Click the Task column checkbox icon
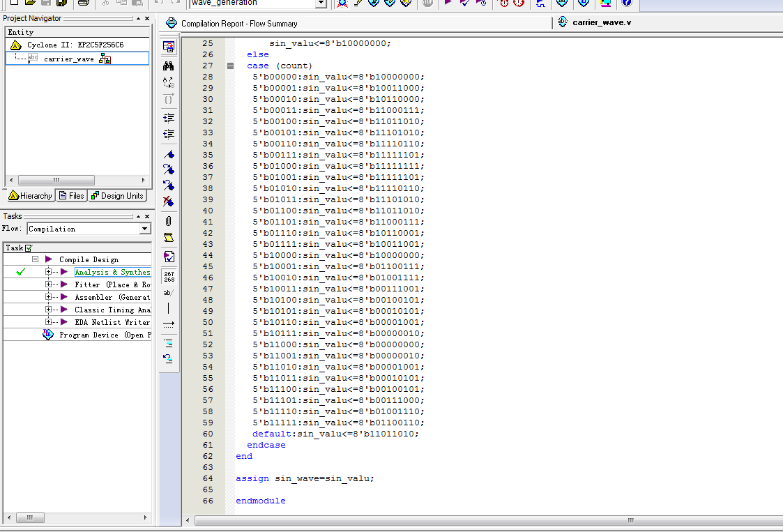Viewport: 783px width, 532px height. point(29,248)
